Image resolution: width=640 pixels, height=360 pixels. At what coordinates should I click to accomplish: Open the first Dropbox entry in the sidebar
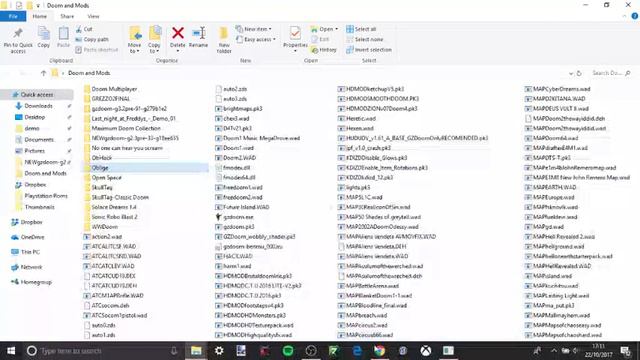point(35,184)
